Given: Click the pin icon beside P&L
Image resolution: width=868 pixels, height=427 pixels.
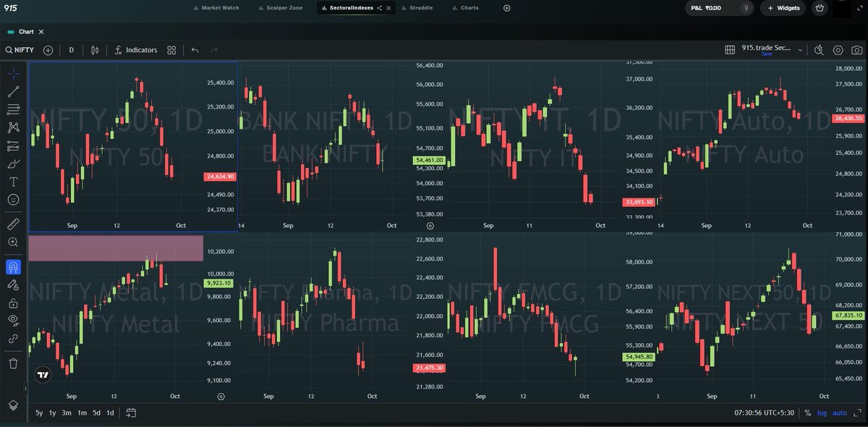Looking at the screenshot, I should (746, 8).
